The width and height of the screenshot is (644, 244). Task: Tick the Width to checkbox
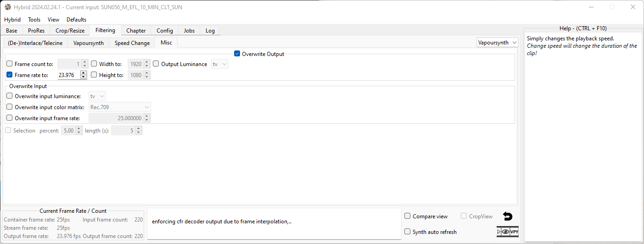tap(94, 64)
